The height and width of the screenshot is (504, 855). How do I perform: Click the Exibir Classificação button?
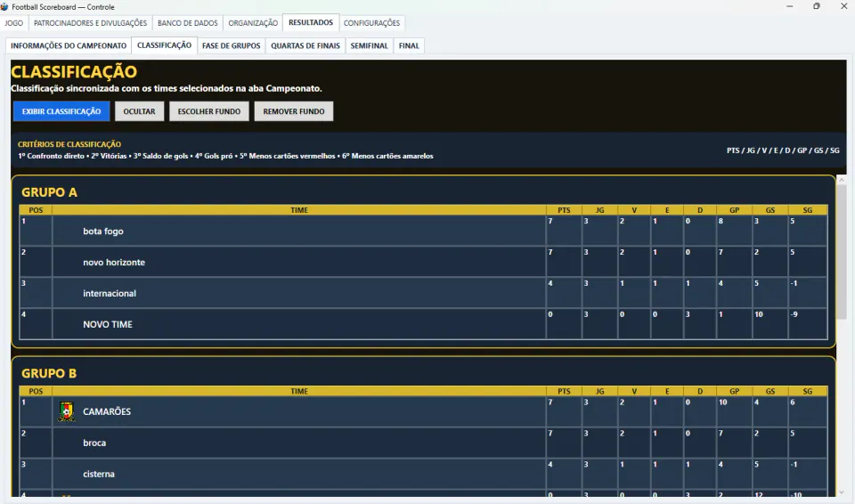tap(61, 111)
